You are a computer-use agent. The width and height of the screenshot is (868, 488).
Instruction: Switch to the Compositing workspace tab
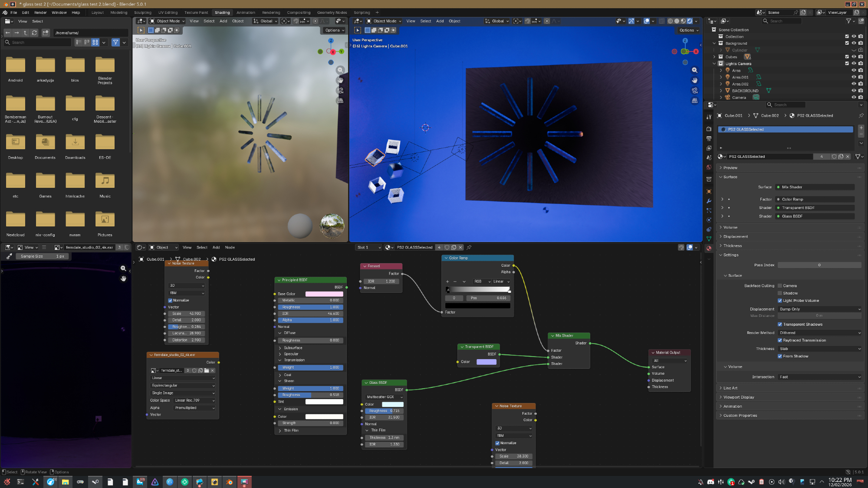[x=298, y=13]
